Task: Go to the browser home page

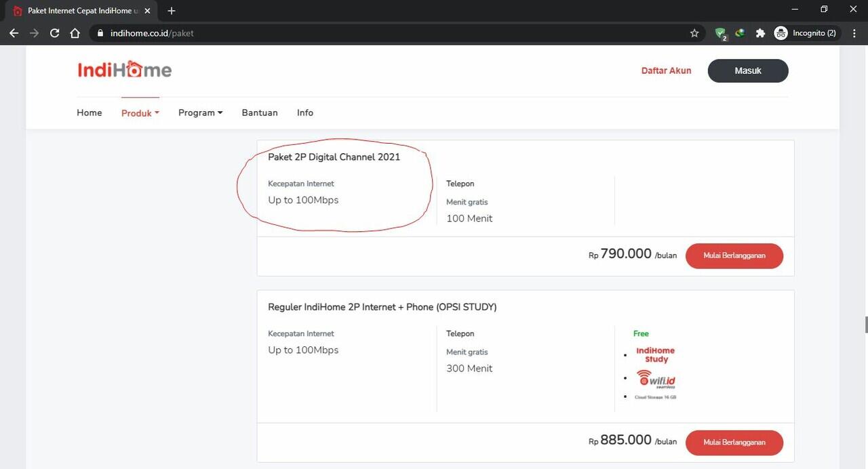Action: [75, 33]
